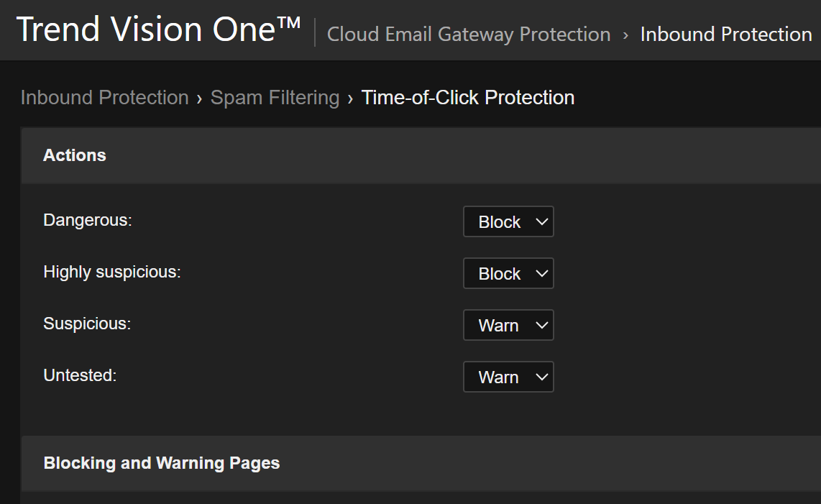This screenshot has height=504, width=821.
Task: Go back to Inbound Protection page breadcrumb
Action: [x=104, y=98]
